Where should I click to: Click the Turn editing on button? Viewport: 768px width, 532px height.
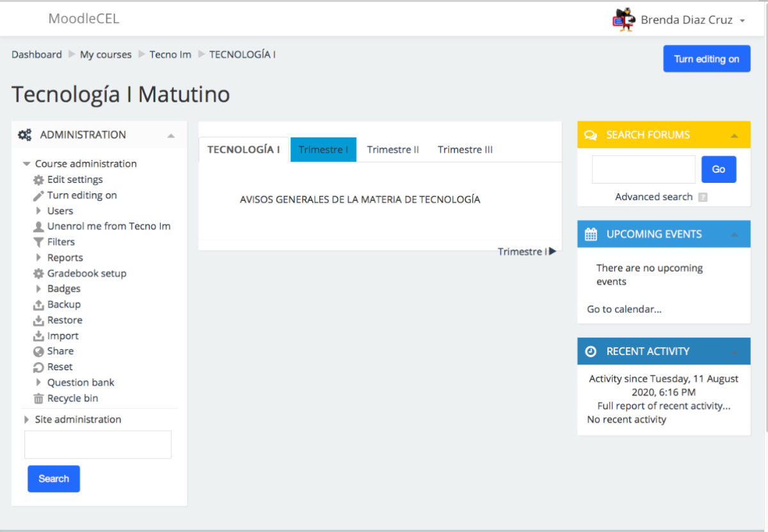coord(707,58)
